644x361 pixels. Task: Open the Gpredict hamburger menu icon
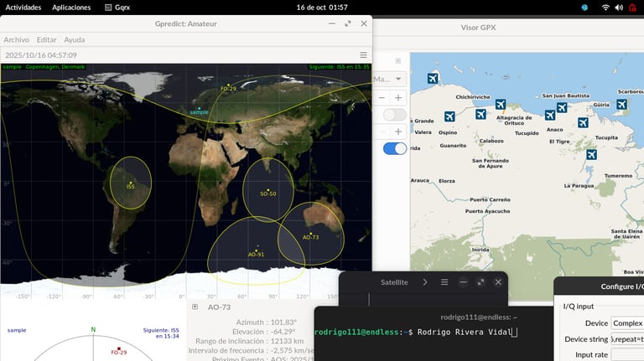point(363,55)
